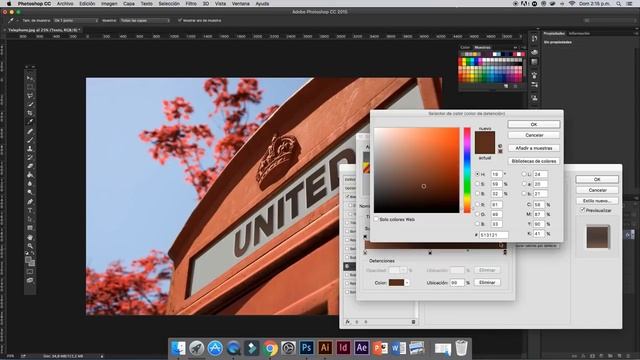This screenshot has height=360, width=640.
Task: Open the Muestra Todas las capas dropdown
Action: 144,20
